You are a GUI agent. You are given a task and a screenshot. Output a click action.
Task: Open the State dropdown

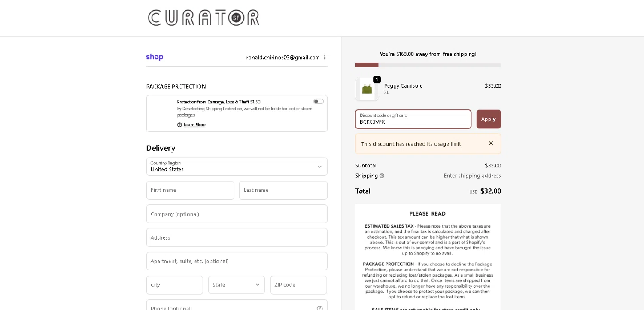click(237, 285)
